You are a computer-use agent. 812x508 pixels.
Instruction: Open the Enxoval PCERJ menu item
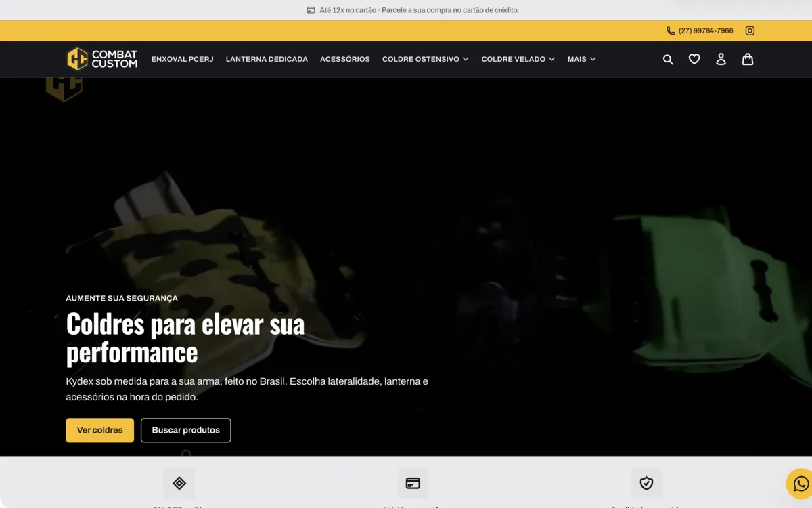183,59
